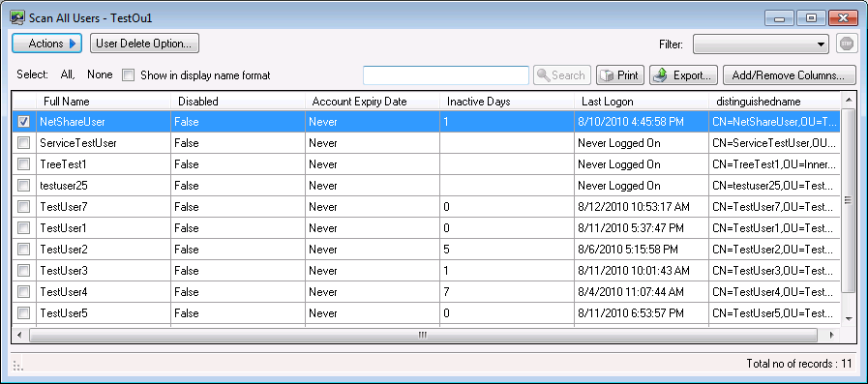Check the ServiceTestUser checkbox
Screen dimensions: 868x384
[24, 143]
